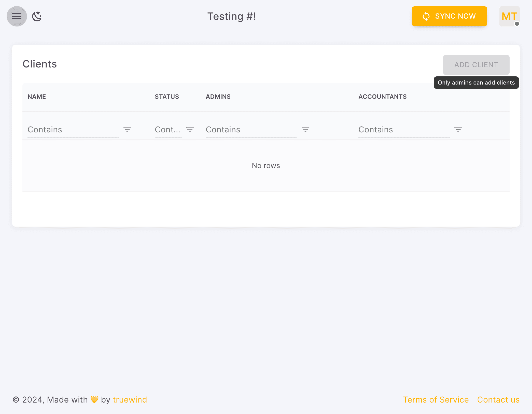Open the MT user avatar menu

tap(509, 16)
